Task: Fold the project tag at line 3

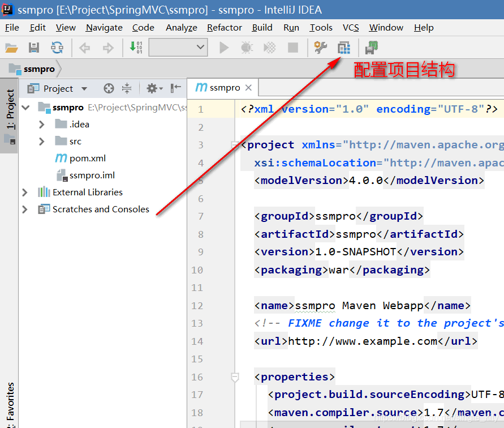Action: [x=235, y=145]
